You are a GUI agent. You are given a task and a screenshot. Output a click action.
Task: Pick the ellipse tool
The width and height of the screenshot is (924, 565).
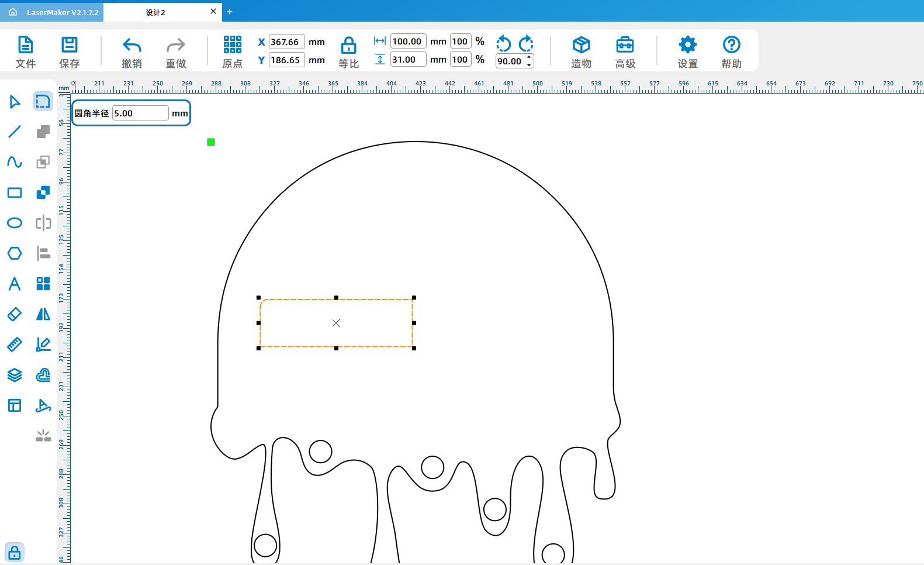(15, 223)
